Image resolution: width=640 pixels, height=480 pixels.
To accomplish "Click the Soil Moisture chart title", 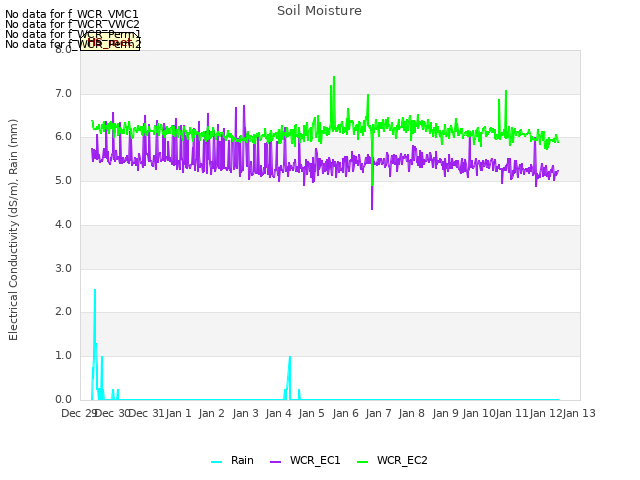I will [x=319, y=11].
